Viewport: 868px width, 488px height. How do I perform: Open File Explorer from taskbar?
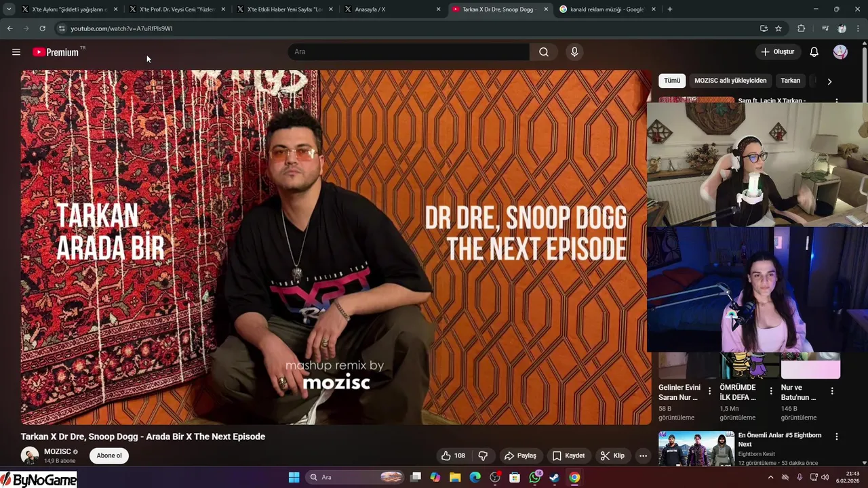[x=455, y=477]
